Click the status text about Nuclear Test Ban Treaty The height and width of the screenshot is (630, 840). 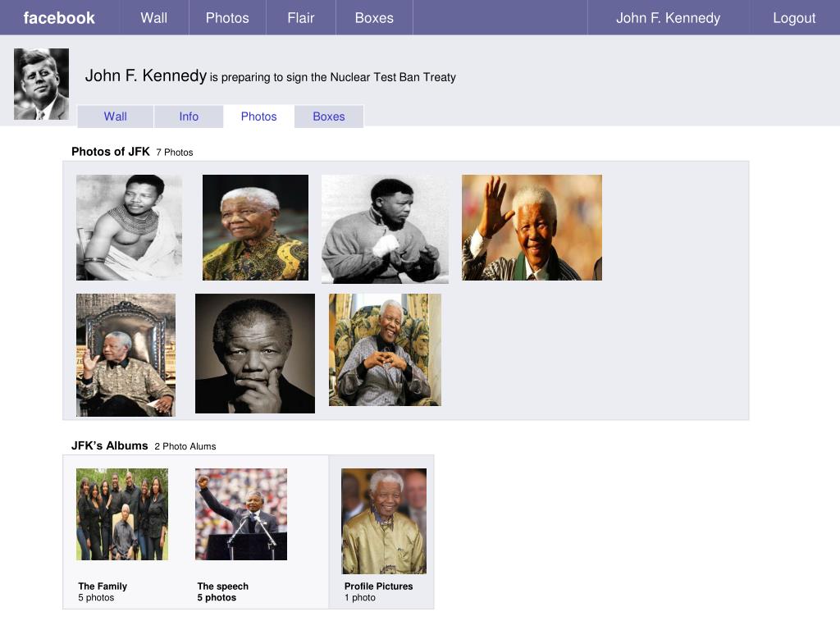pos(333,77)
